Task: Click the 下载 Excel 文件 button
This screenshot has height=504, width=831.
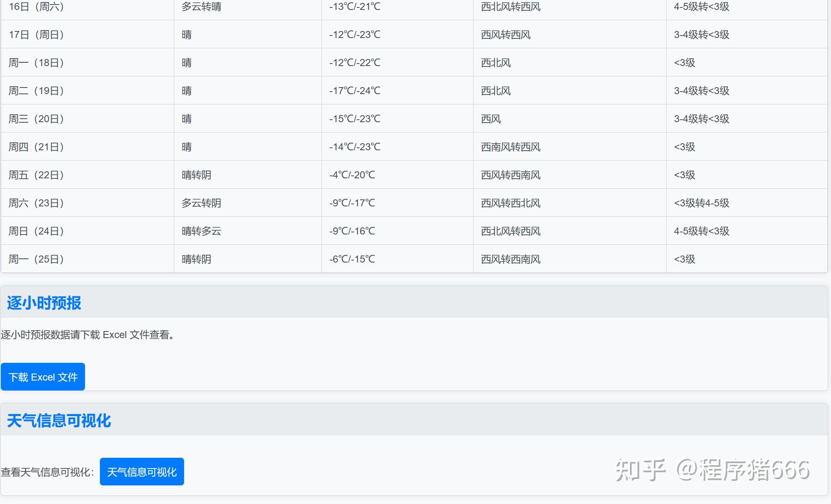Action: click(x=43, y=377)
